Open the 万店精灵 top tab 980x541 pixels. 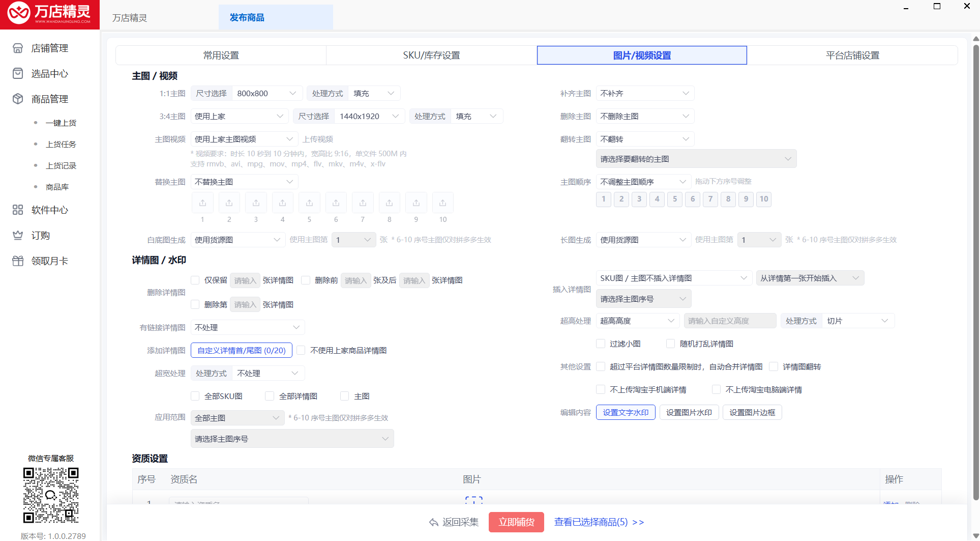coord(130,18)
